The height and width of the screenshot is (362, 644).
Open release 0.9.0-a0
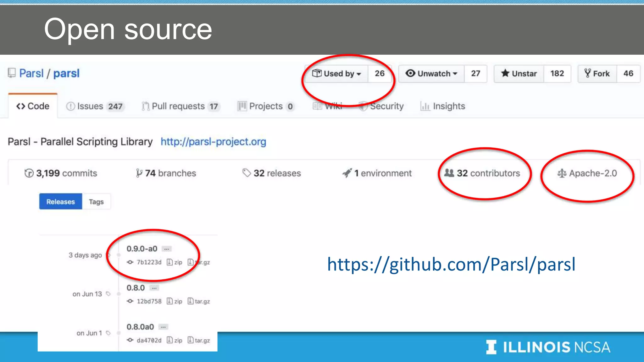[142, 249]
